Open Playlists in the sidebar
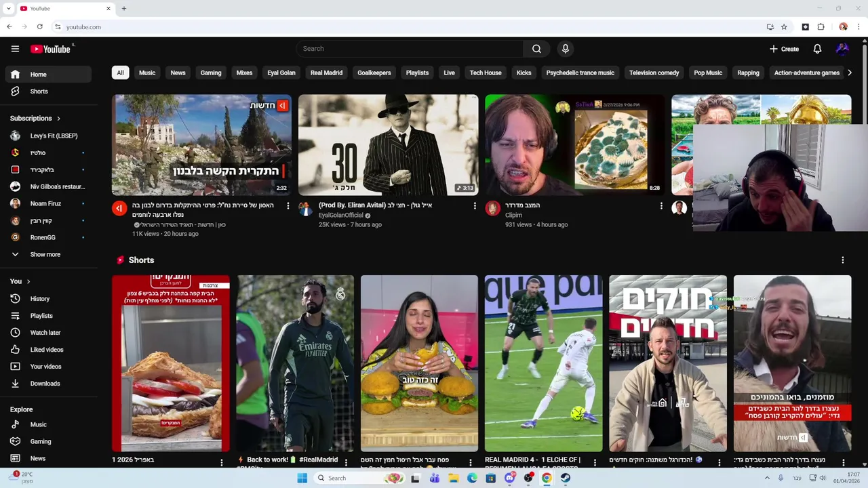 point(48,316)
